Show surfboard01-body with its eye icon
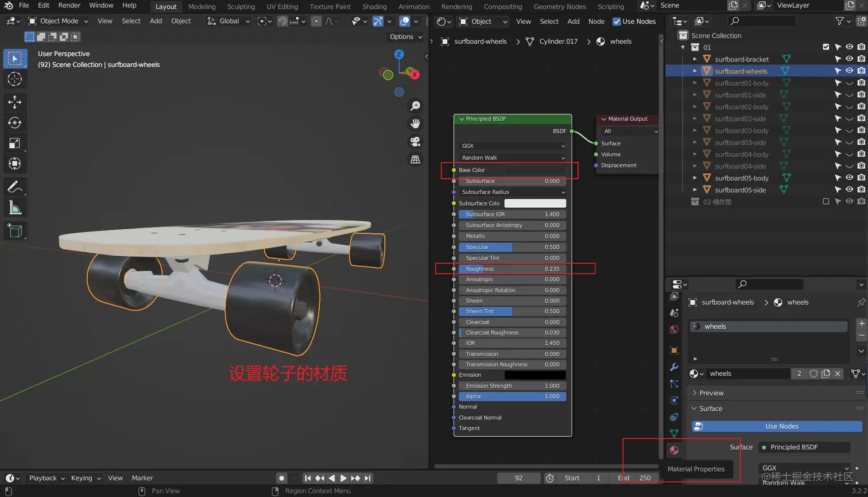Viewport: 868px width, 497px height. [x=849, y=83]
